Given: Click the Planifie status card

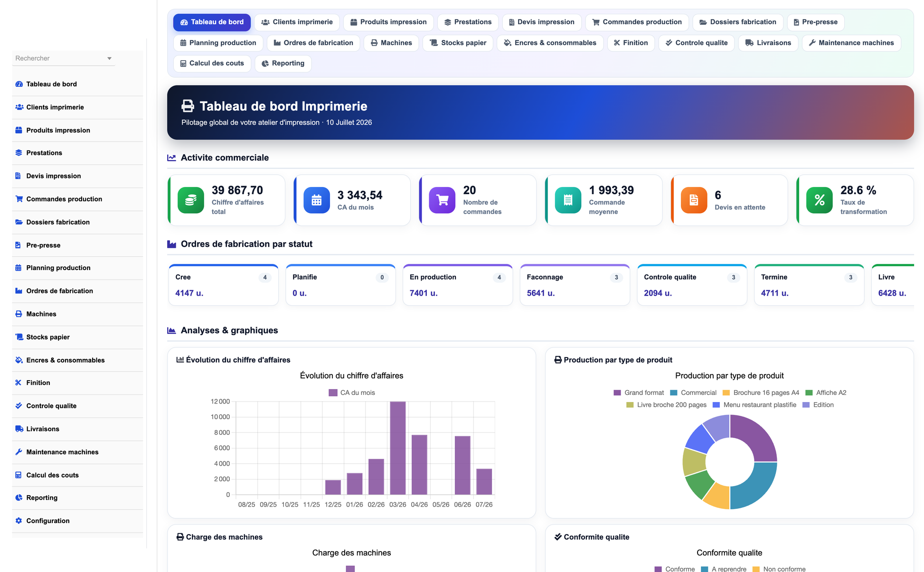Looking at the screenshot, I should (340, 285).
